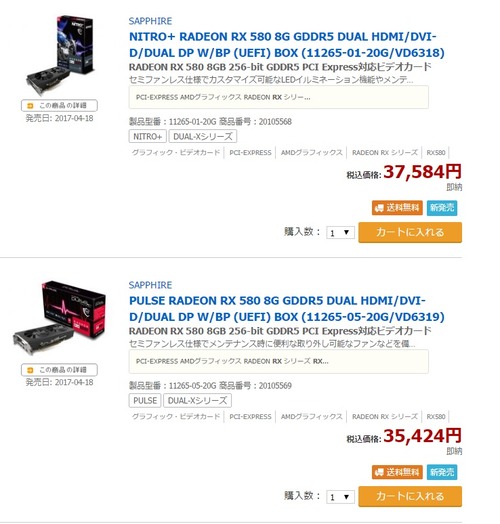Open the top SAPPHIRE brand link
The width and height of the screenshot is (500, 524).
[x=150, y=21]
